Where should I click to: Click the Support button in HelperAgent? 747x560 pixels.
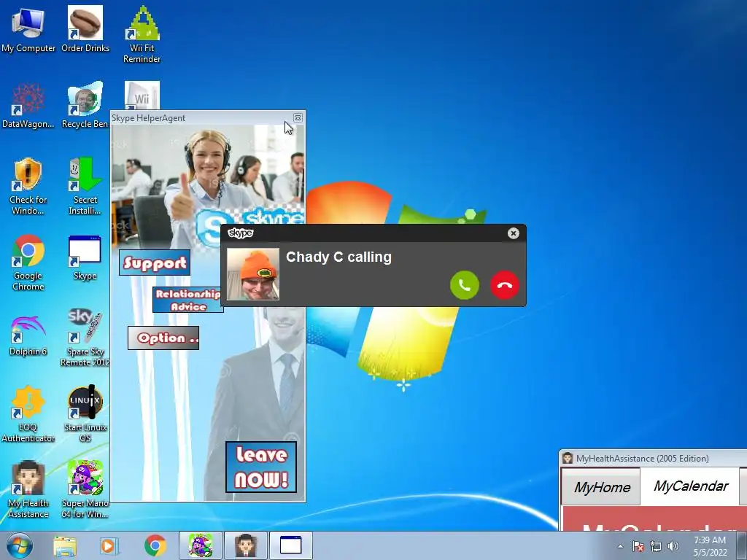(x=155, y=262)
